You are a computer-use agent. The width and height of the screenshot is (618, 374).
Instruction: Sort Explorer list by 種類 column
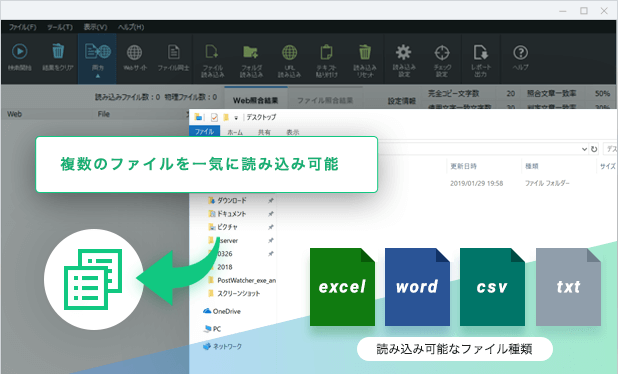point(532,166)
